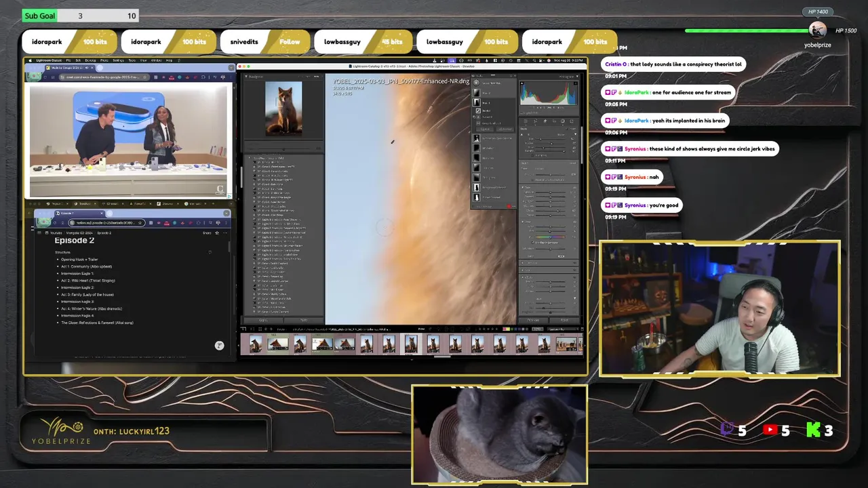
Task: Adjust the brush Size slider
Action: click(550, 138)
